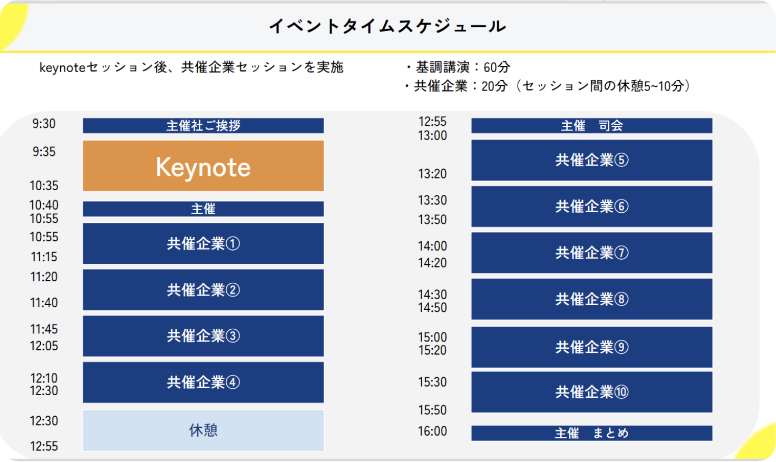Image resolution: width=776 pixels, height=462 pixels.
Task: Click the 13:00 time label
Action: click(433, 136)
